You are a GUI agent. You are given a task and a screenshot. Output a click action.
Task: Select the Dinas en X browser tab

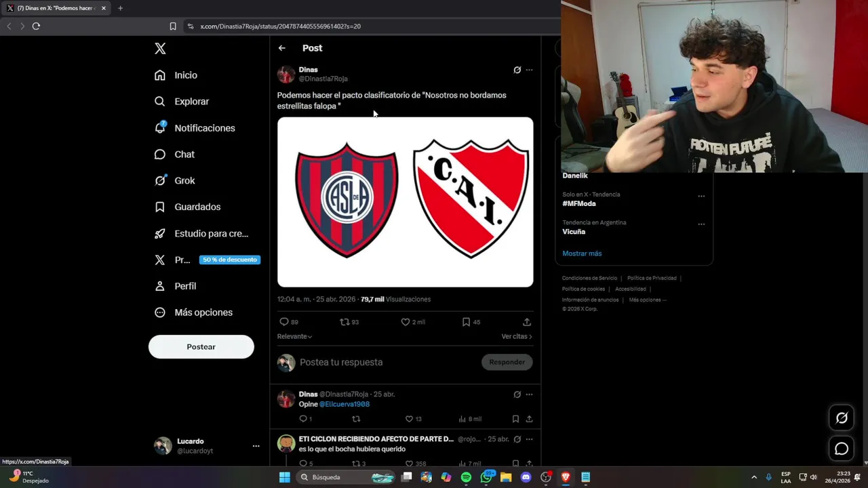(x=57, y=8)
